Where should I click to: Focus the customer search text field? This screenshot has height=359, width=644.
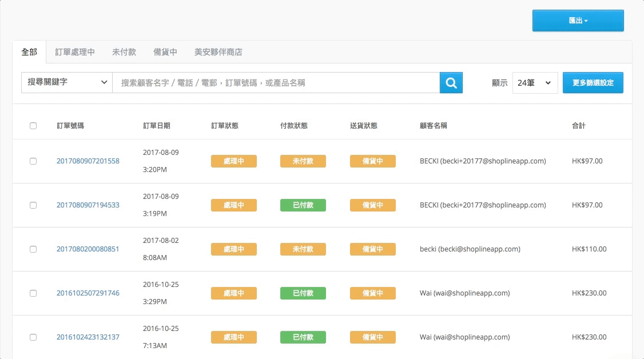(276, 83)
